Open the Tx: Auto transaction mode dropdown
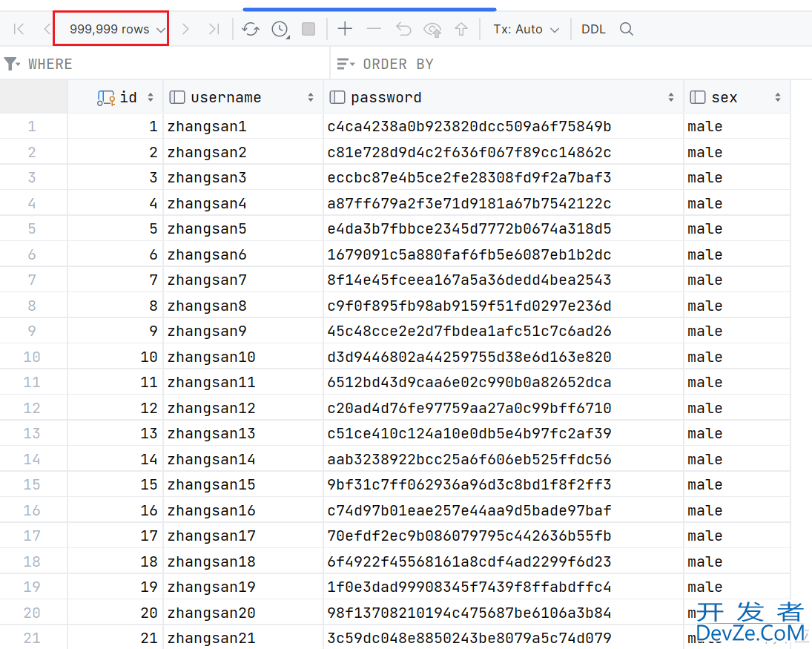 point(527,29)
